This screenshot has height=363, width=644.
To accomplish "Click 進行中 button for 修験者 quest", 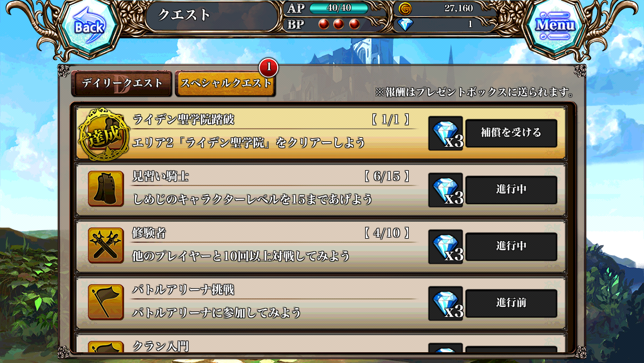I will pyautogui.click(x=511, y=247).
